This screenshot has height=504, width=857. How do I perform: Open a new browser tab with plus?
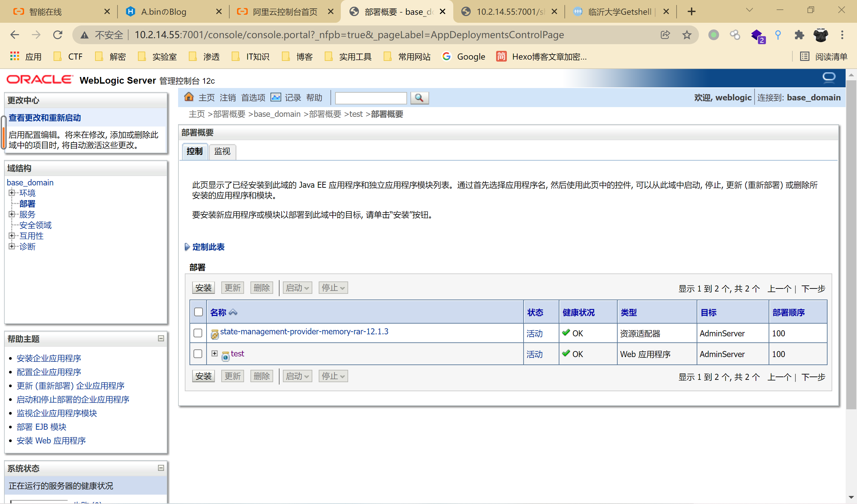coord(691,12)
